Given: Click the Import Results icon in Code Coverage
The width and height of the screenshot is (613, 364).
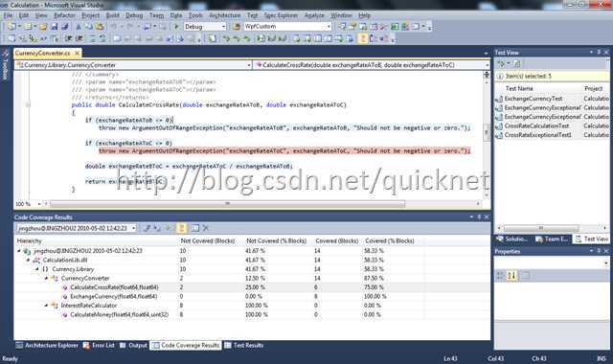Looking at the screenshot, I should tap(157, 228).
